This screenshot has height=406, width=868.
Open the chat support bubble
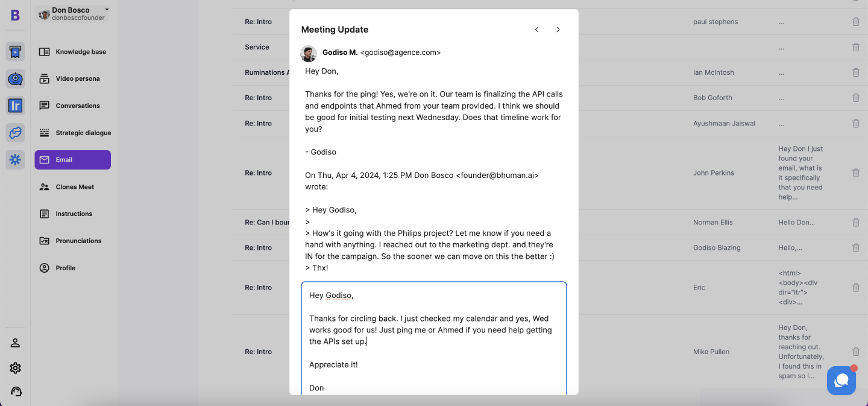coord(841,381)
